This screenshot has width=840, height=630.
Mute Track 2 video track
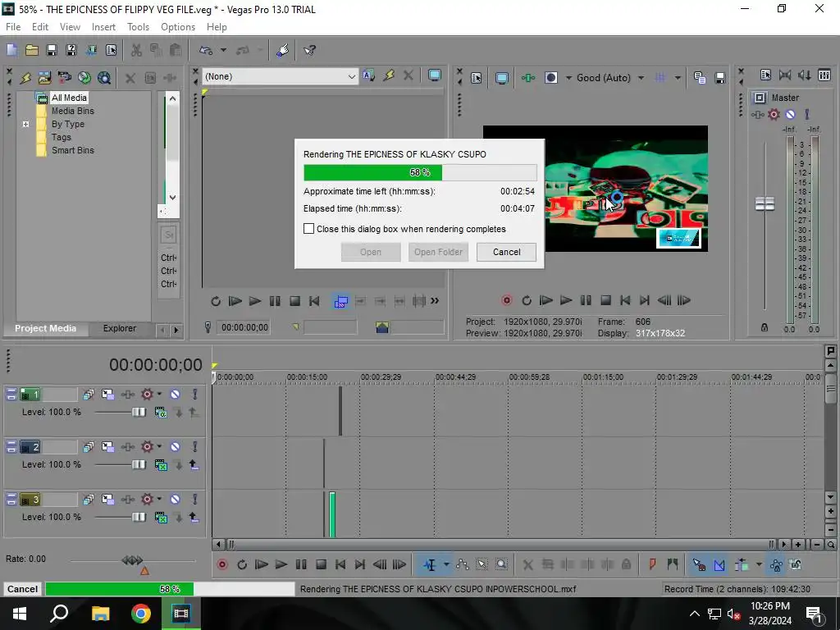(176, 447)
